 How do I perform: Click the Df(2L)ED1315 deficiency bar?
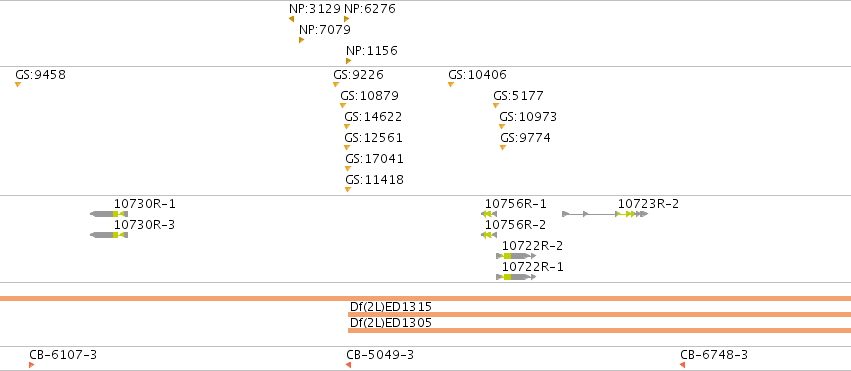599,315
